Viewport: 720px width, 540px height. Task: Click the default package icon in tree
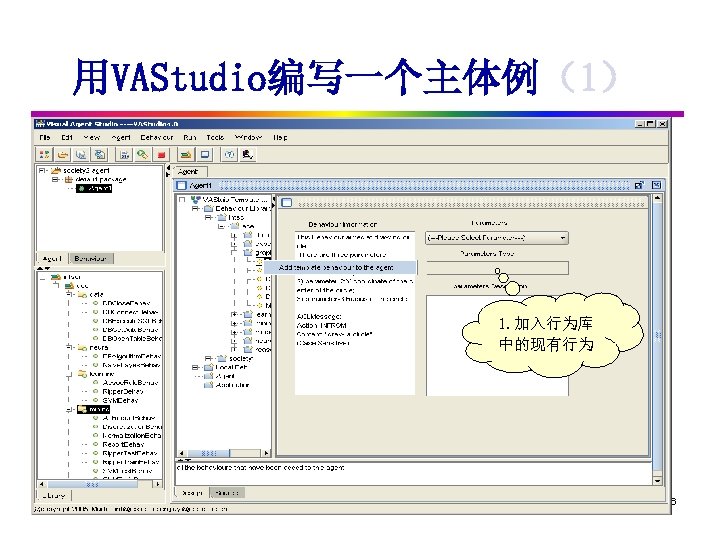(x=68, y=179)
